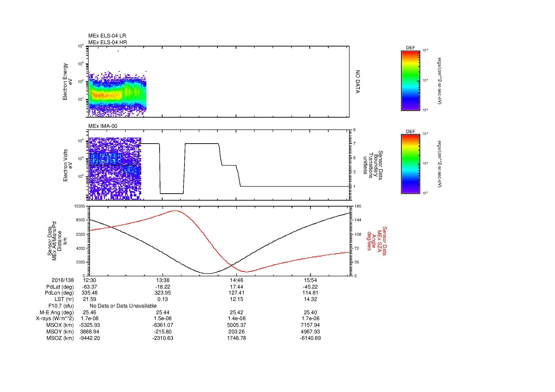The height and width of the screenshot is (392, 555).
Task: Click M-E angle value '25.40'
Action: tap(310, 312)
